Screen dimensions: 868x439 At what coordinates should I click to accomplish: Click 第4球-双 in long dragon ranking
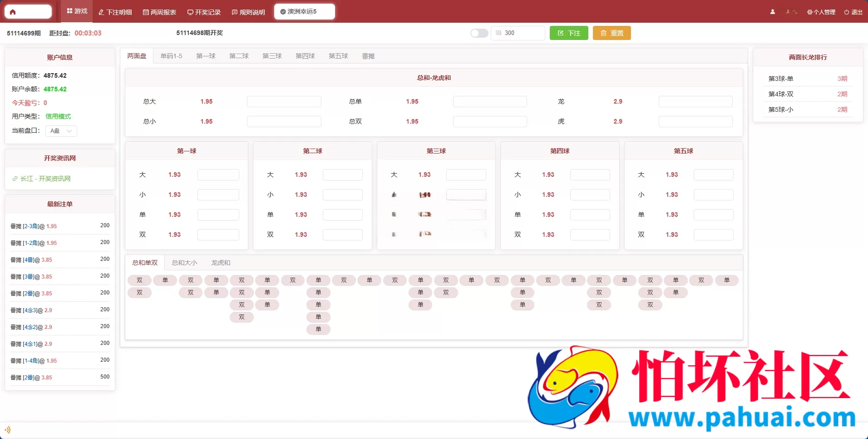808,94
